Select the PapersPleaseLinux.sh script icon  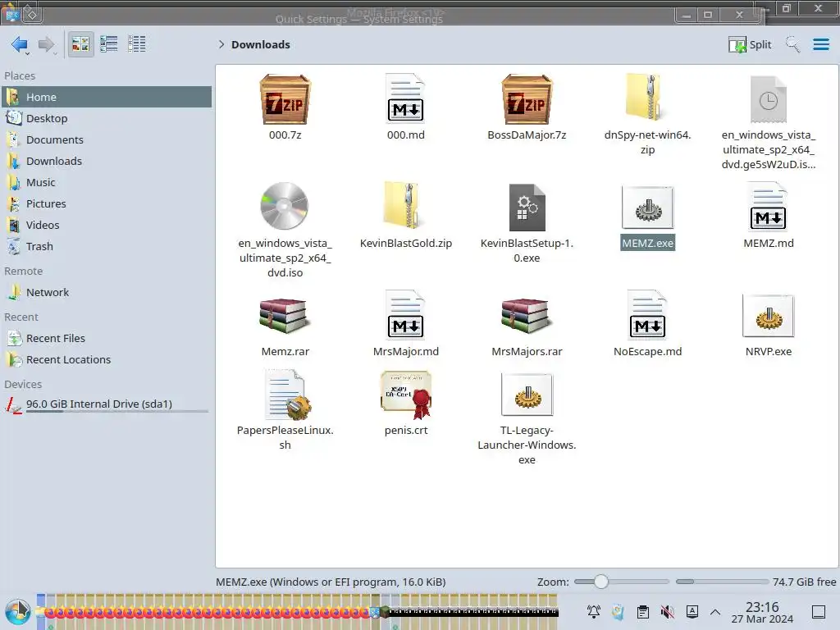click(x=288, y=395)
